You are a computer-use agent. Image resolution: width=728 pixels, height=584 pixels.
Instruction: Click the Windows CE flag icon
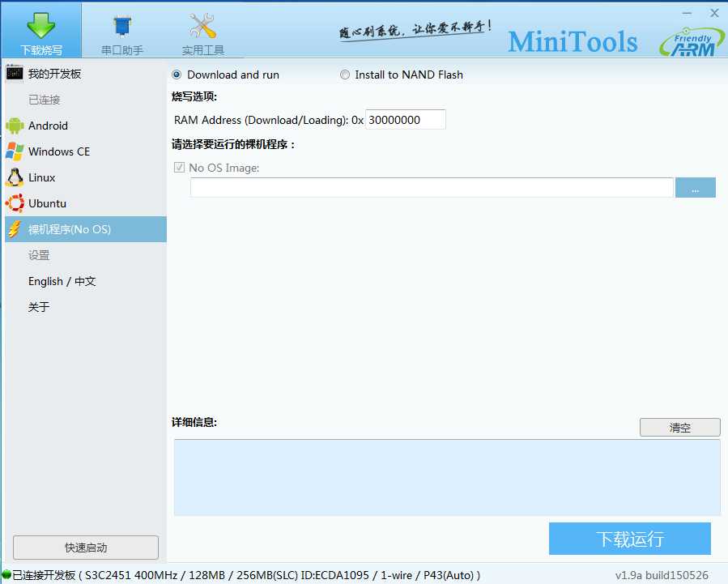[15, 151]
